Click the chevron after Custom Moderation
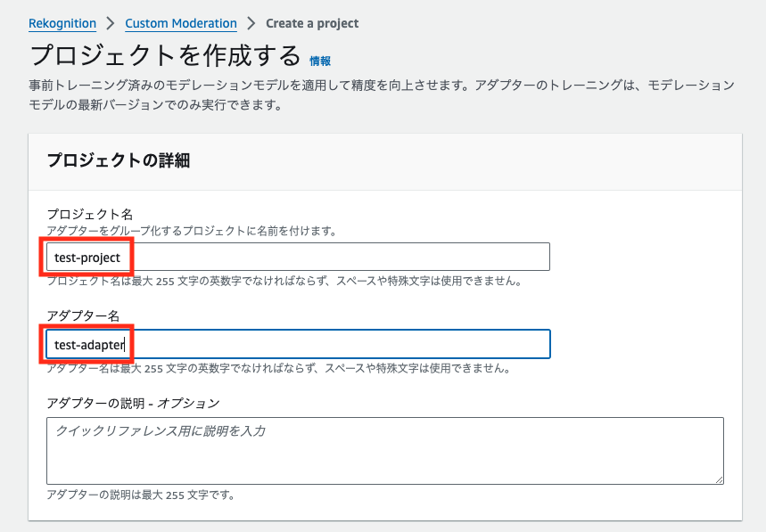 click(251, 23)
